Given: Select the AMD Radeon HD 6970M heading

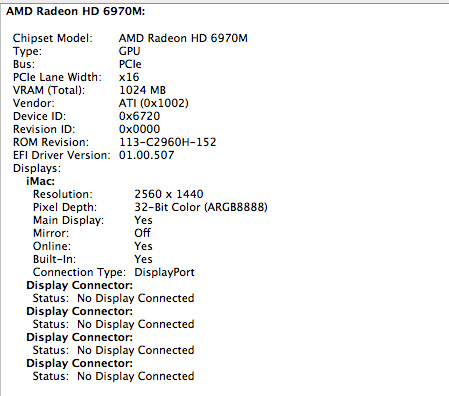Looking at the screenshot, I should coord(76,11).
